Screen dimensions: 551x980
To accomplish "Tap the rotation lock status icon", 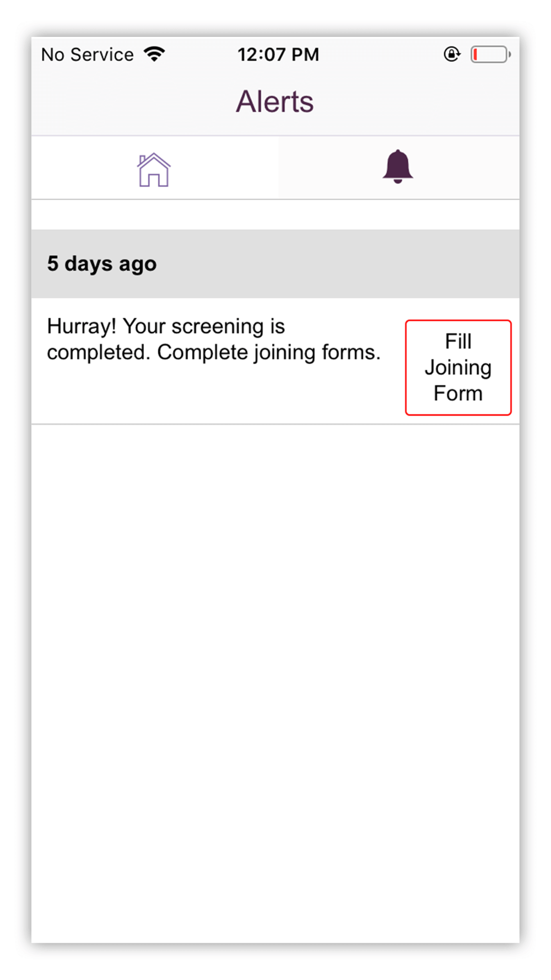I will point(452,54).
